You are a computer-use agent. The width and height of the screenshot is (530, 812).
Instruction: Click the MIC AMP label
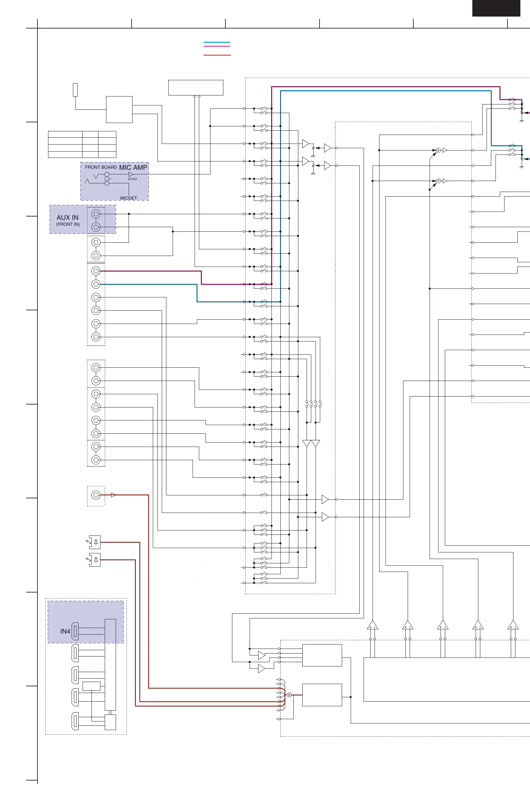(133, 167)
